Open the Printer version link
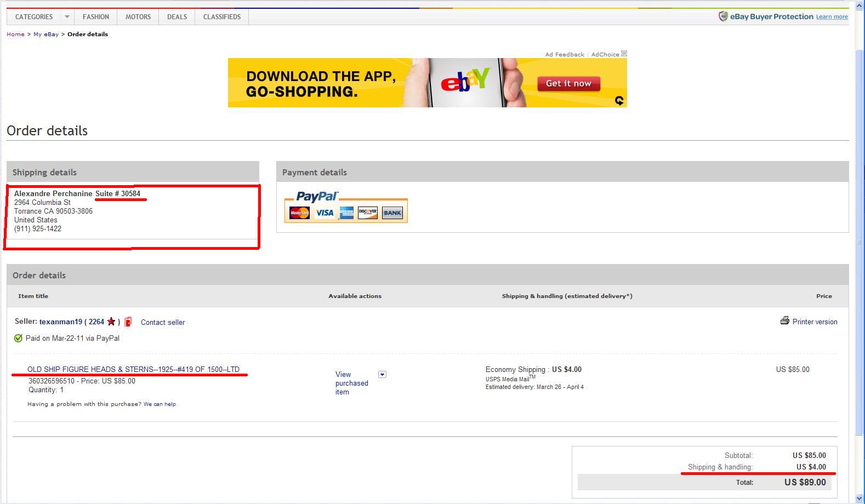 pyautogui.click(x=815, y=322)
